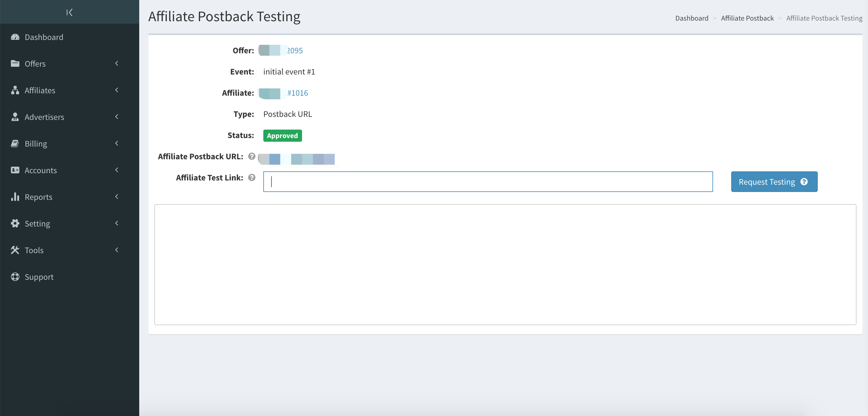This screenshot has height=416, width=868.
Task: Go to Dashboard breadcrumb link
Action: click(x=692, y=18)
